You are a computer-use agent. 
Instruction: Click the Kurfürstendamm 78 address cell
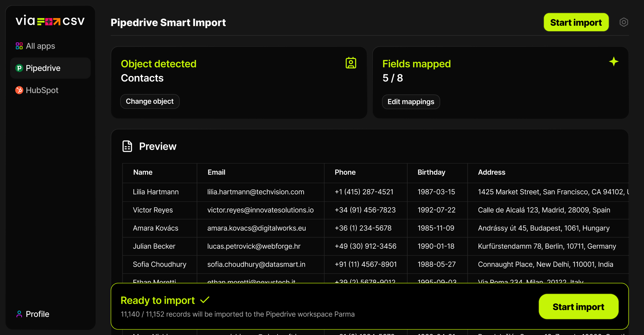548,246
